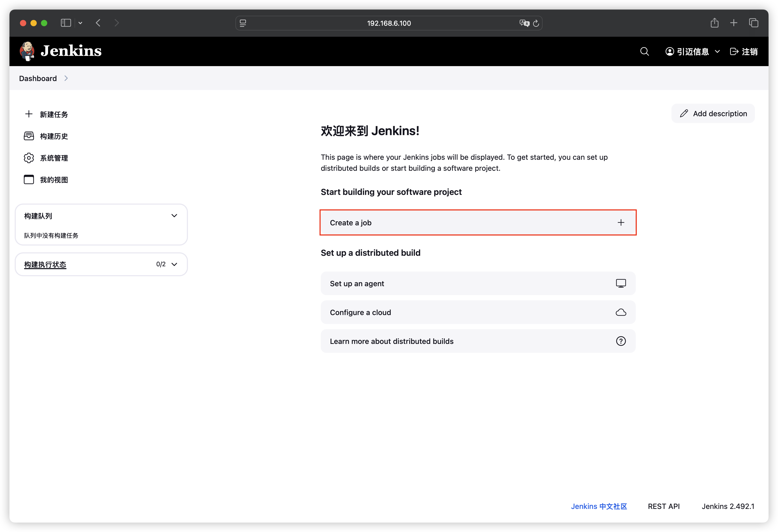Click the 注销 logout link

tap(744, 51)
